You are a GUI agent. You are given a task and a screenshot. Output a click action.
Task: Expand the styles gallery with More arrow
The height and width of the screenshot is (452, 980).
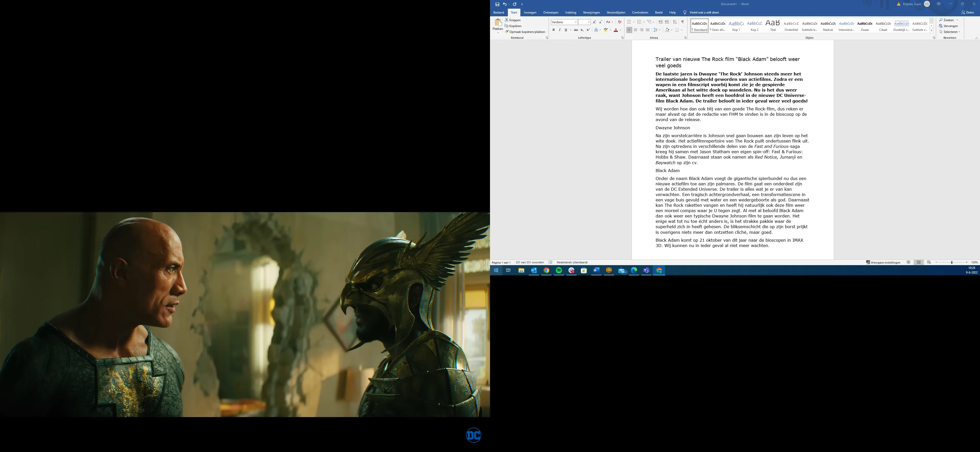(931, 31)
